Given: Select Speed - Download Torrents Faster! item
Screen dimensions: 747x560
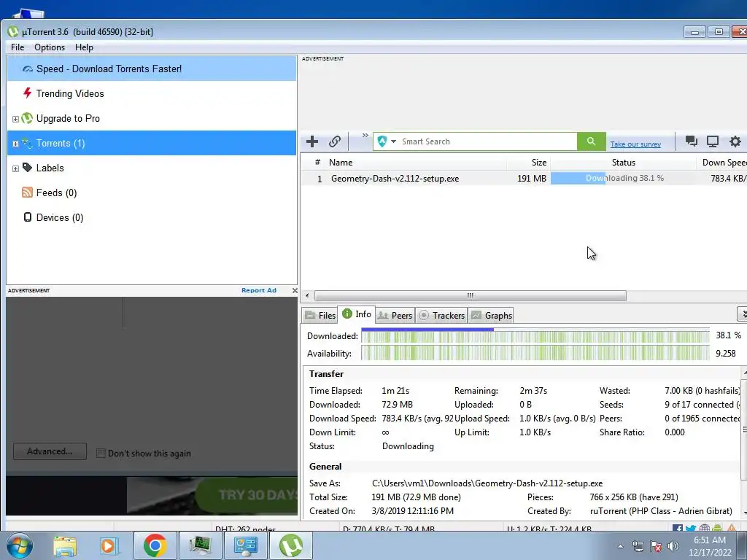Looking at the screenshot, I should click(152, 69).
